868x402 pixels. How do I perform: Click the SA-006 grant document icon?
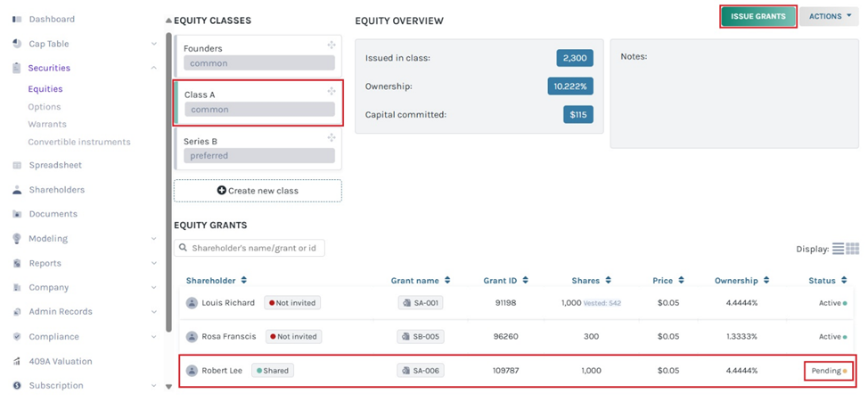pos(406,371)
